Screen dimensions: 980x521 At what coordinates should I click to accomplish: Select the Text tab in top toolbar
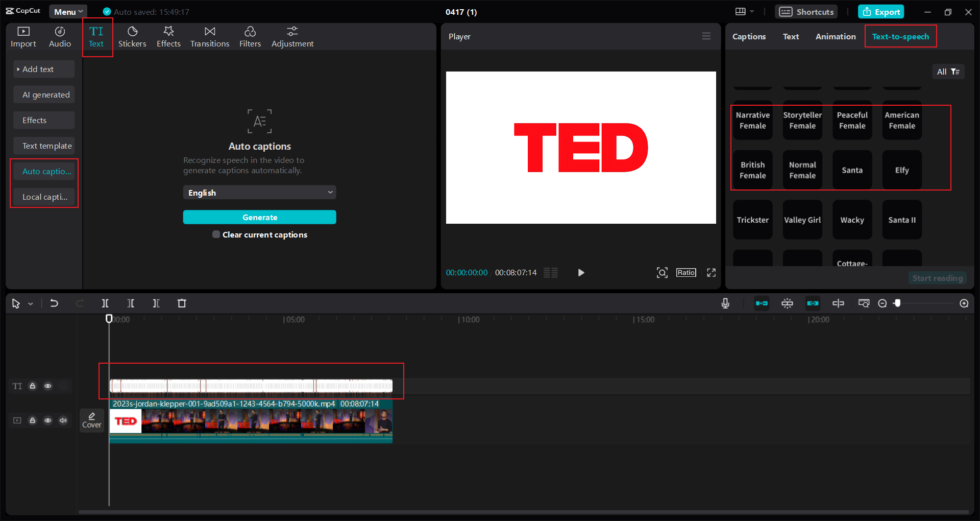click(96, 37)
